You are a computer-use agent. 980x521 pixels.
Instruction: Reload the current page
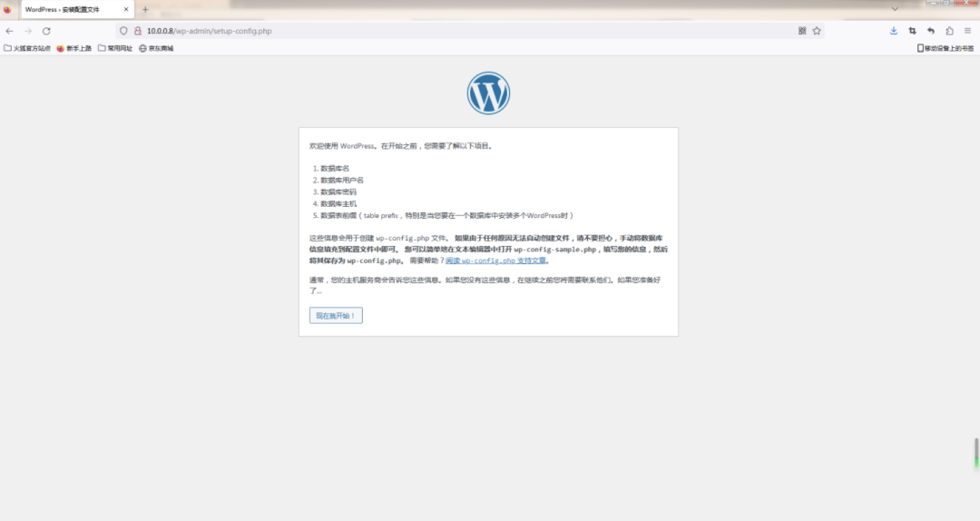46,31
